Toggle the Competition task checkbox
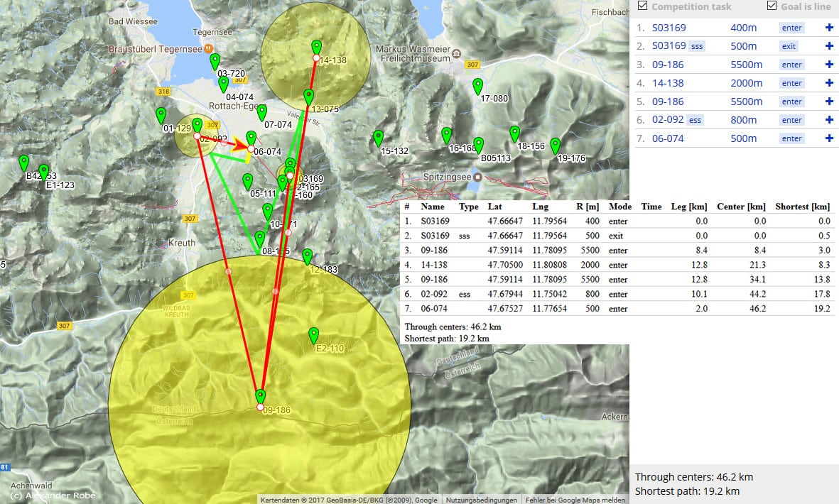The width and height of the screenshot is (839, 504). tap(643, 6)
